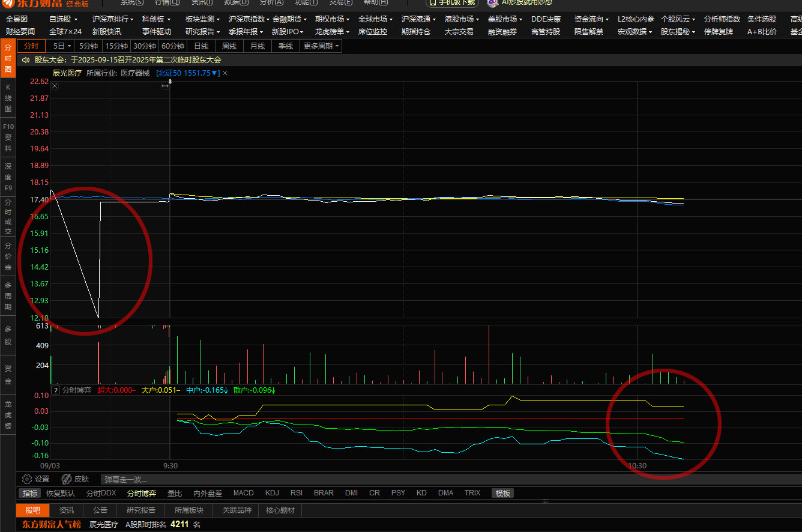Switch to the 30分钟 period
802x532 pixels.
click(x=145, y=46)
